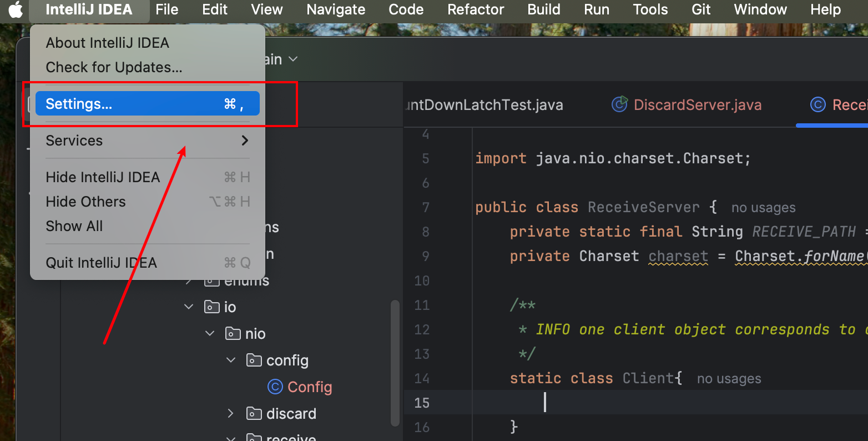
Task: Click the Config class icon
Action: [275, 387]
